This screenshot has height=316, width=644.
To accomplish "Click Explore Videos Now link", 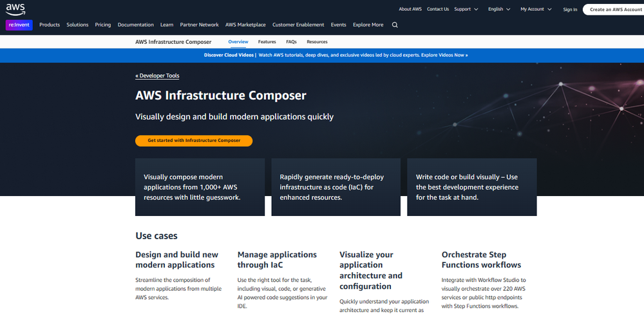I will [x=444, y=55].
